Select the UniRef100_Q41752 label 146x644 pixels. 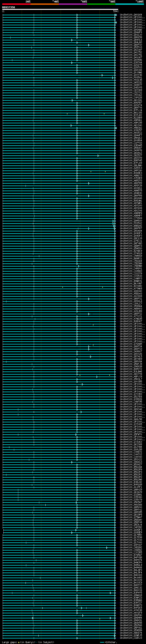pyautogui.click(x=131, y=53)
